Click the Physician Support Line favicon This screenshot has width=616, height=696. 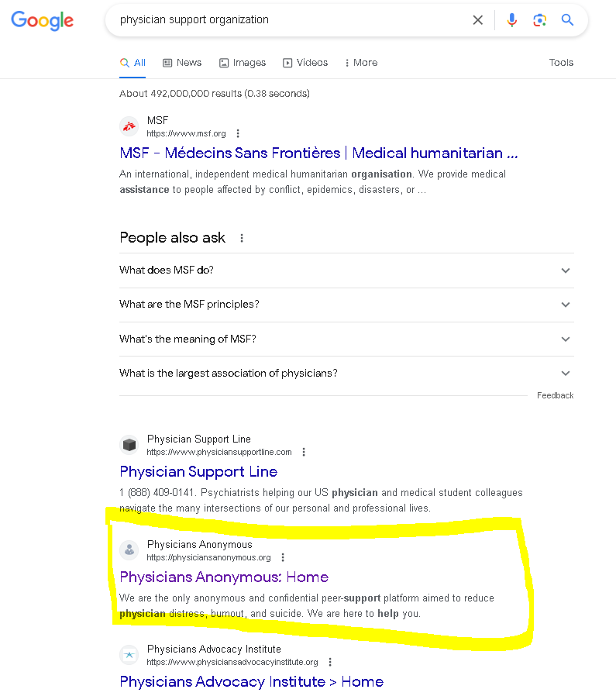[129, 445]
